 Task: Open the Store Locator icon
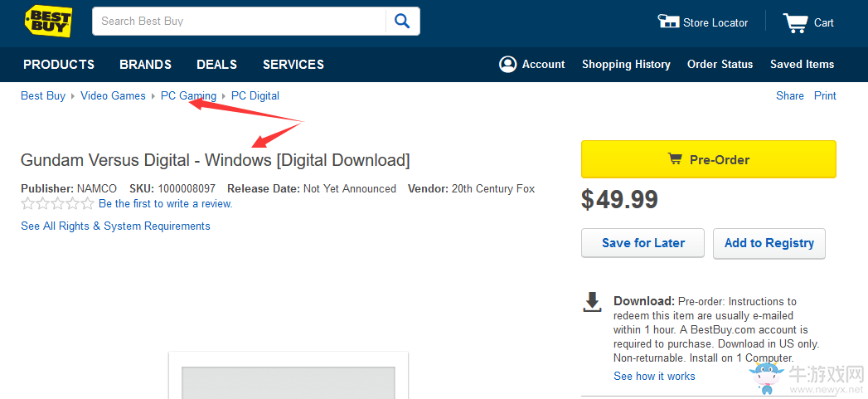(668, 22)
